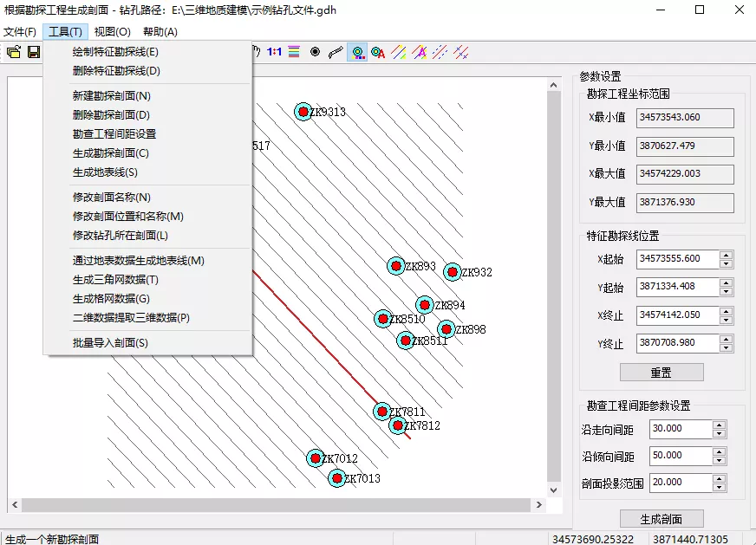The width and height of the screenshot is (756, 545).
Task: Decrease 沿倾向间距 value with down arrow
Action: (x=720, y=461)
